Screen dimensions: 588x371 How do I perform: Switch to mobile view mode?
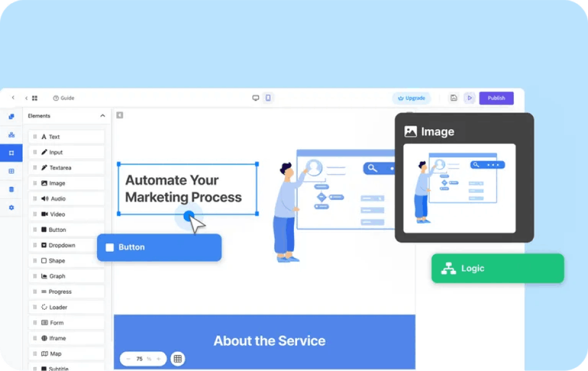pos(268,98)
